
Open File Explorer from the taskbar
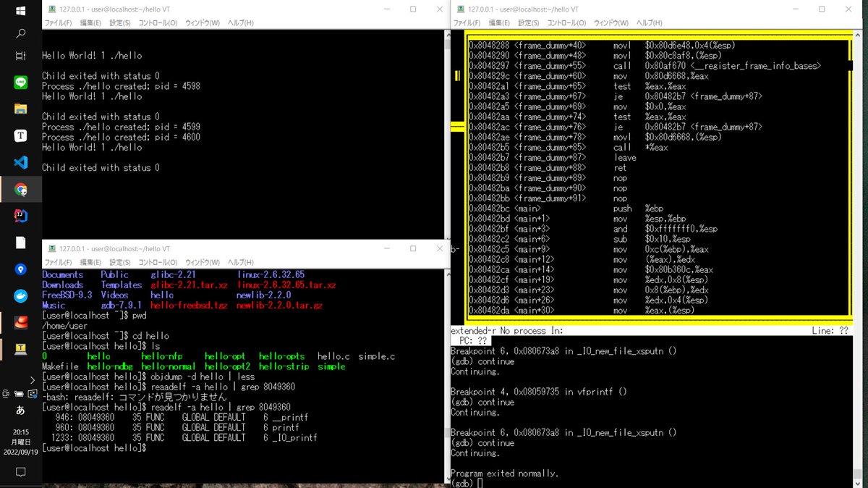[20, 109]
